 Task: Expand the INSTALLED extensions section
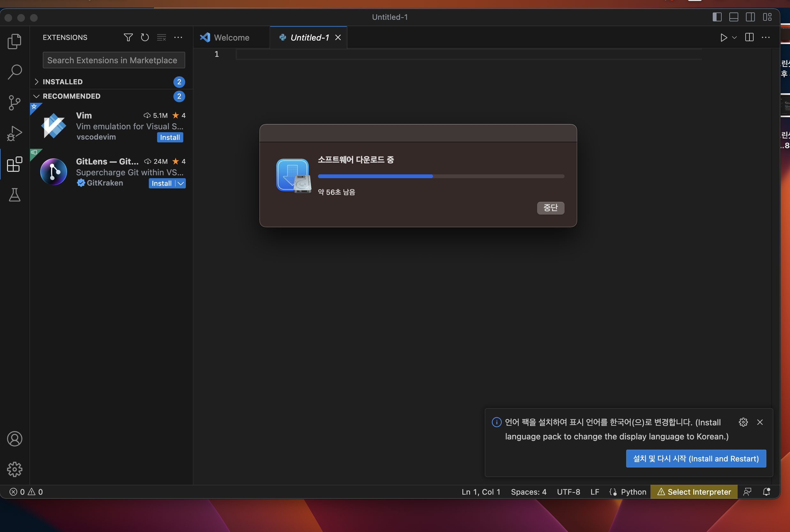pos(63,82)
